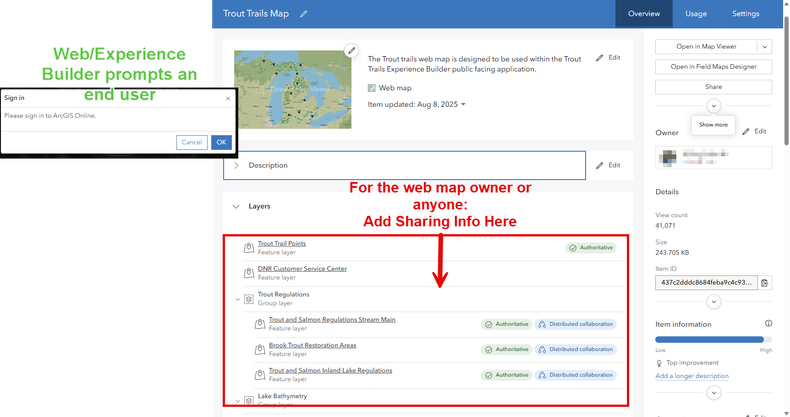Edit the summary using the Edit pencil

click(608, 58)
